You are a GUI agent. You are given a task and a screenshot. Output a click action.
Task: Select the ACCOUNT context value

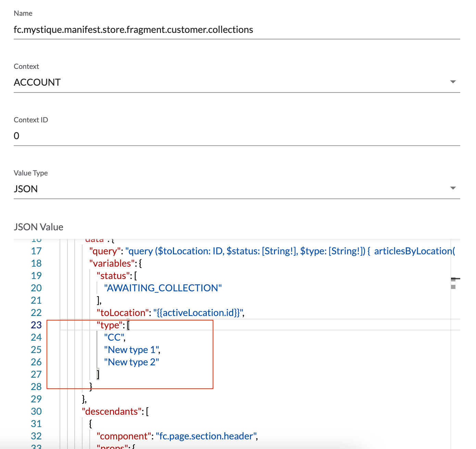37,83
